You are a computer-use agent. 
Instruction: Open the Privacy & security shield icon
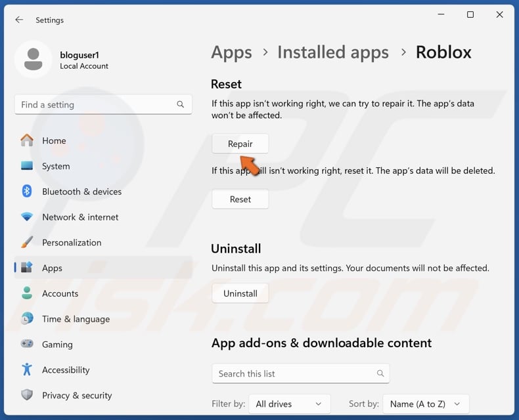click(27, 395)
